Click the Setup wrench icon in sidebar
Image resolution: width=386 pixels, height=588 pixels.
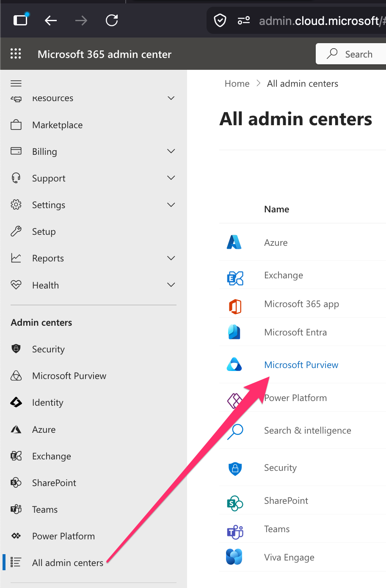point(16,231)
